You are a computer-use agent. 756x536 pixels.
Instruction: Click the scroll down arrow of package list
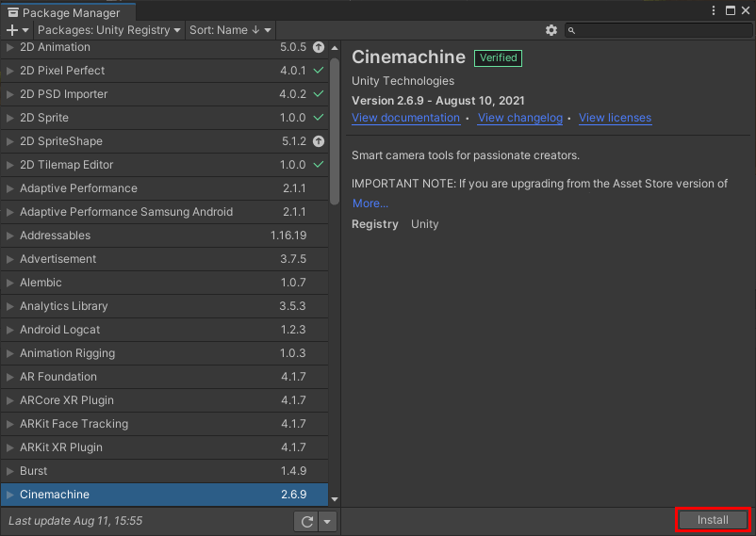coord(335,499)
